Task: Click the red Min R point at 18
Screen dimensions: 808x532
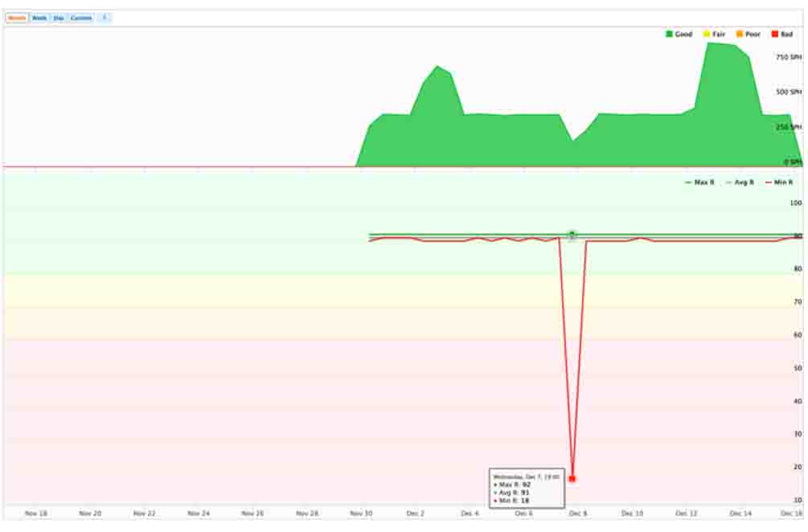Action: (572, 479)
